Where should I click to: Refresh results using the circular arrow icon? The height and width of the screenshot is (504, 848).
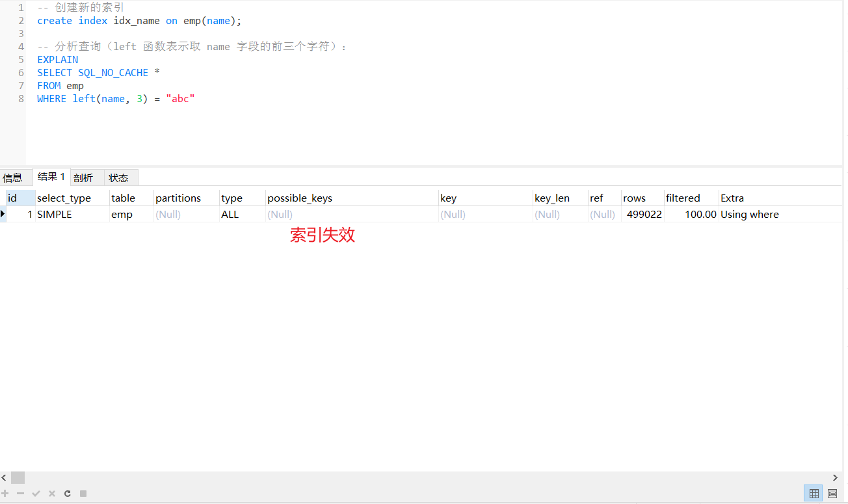(x=68, y=494)
